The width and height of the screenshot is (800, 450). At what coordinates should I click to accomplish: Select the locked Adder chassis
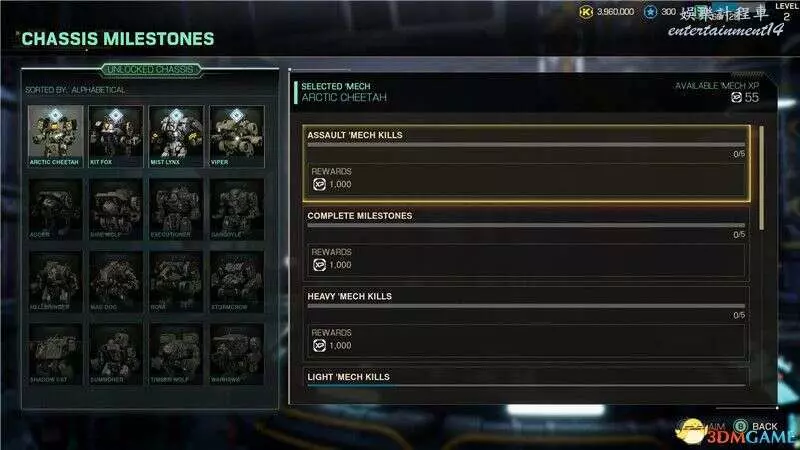(x=55, y=209)
